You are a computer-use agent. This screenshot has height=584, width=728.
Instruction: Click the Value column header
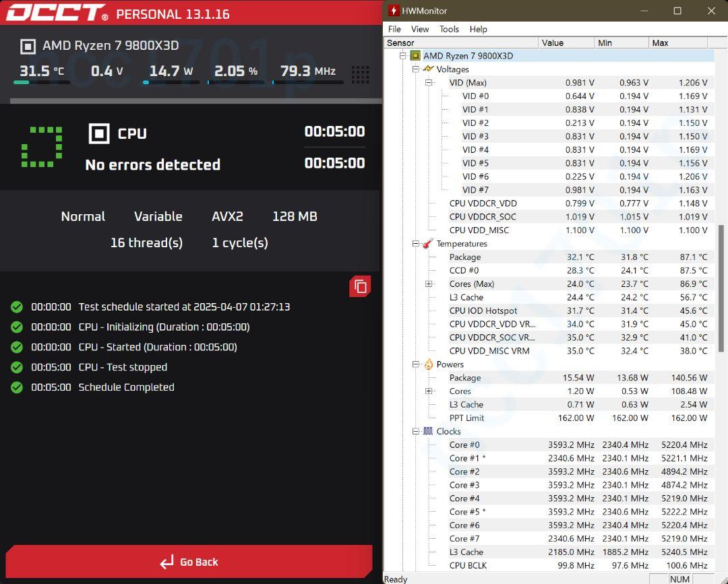[566, 42]
